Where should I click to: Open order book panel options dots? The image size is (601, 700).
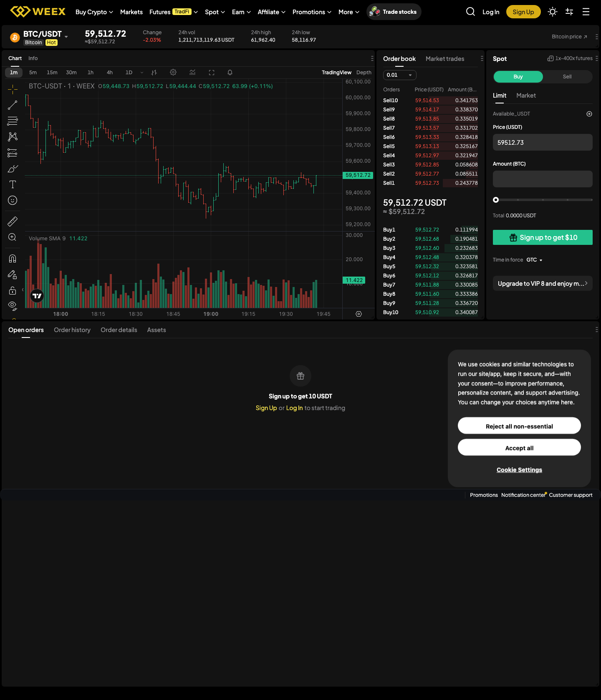pos(482,59)
